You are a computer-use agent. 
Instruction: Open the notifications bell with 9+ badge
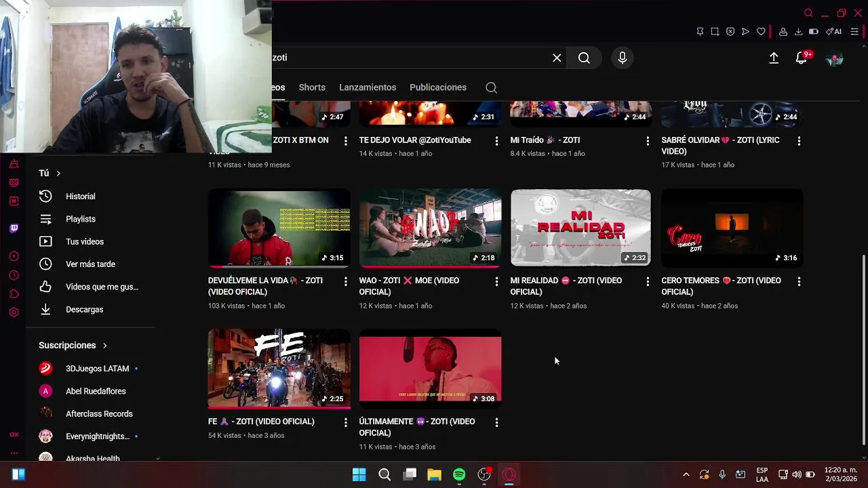pyautogui.click(x=802, y=58)
